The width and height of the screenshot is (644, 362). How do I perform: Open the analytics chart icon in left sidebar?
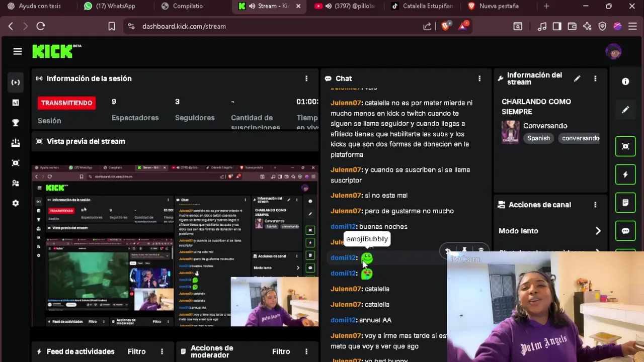[x=16, y=103]
